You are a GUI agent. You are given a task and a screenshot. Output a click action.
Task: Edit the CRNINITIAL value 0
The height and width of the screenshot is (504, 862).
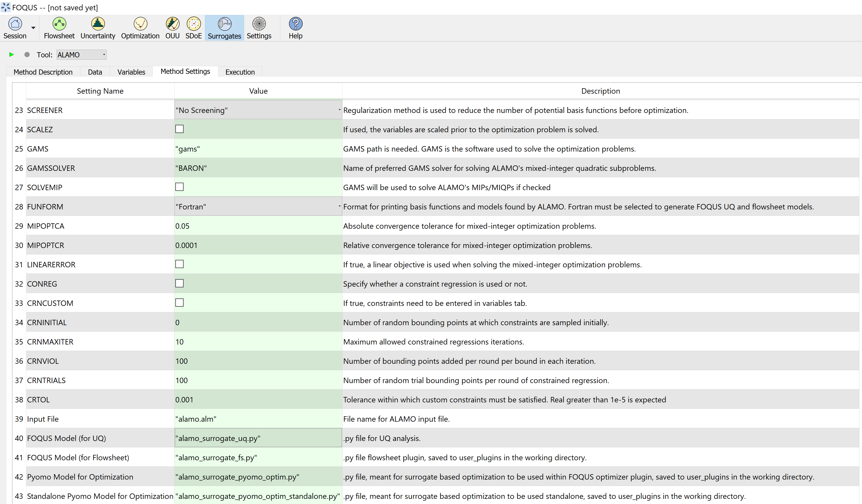(258, 322)
